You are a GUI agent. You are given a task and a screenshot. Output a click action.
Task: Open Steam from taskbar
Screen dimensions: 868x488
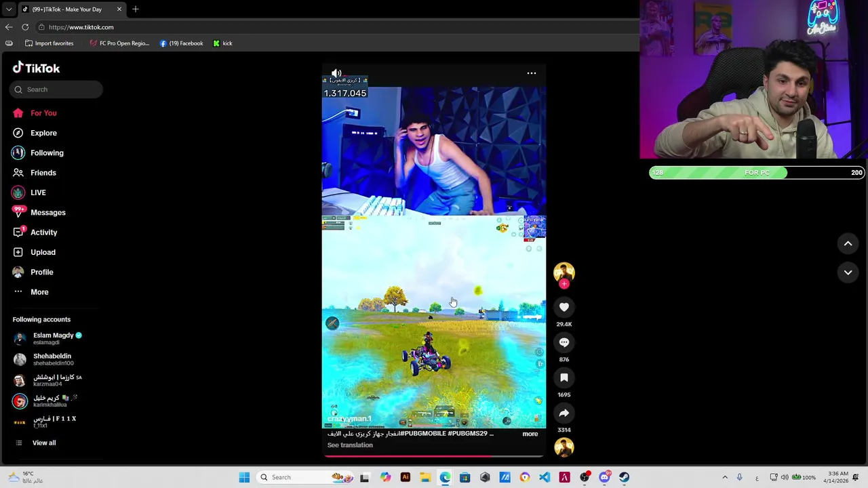coord(624,477)
